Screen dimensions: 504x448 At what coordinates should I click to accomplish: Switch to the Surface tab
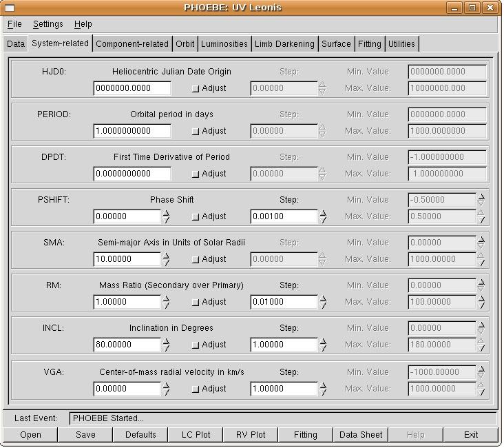336,44
